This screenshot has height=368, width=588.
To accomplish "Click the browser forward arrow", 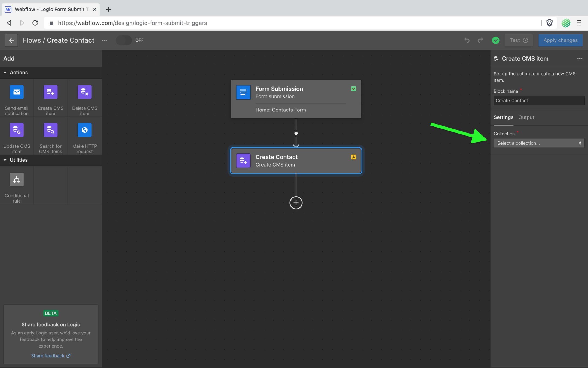I will coord(22,23).
